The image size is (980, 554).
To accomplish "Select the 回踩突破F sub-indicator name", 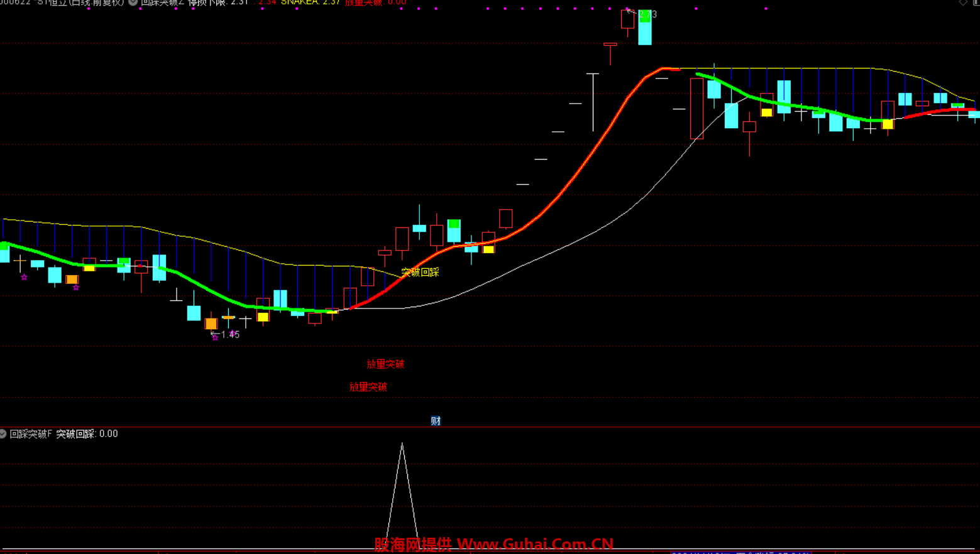I will [x=31, y=434].
